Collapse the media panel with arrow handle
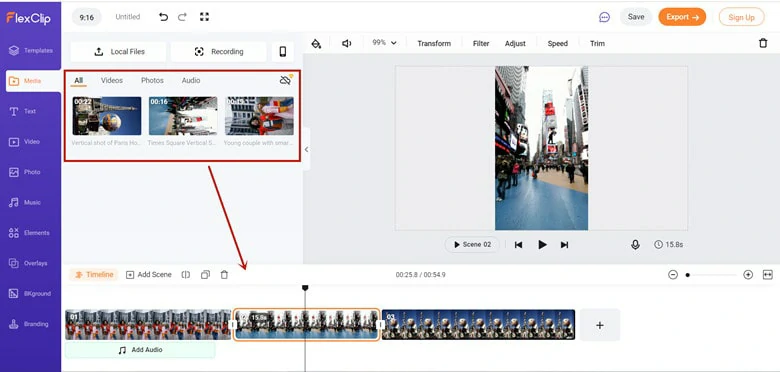The image size is (780, 372). click(x=306, y=149)
